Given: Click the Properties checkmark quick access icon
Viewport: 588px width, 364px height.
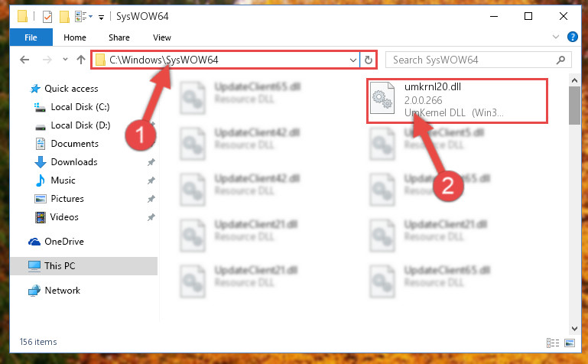Looking at the screenshot, I should click(x=47, y=17).
